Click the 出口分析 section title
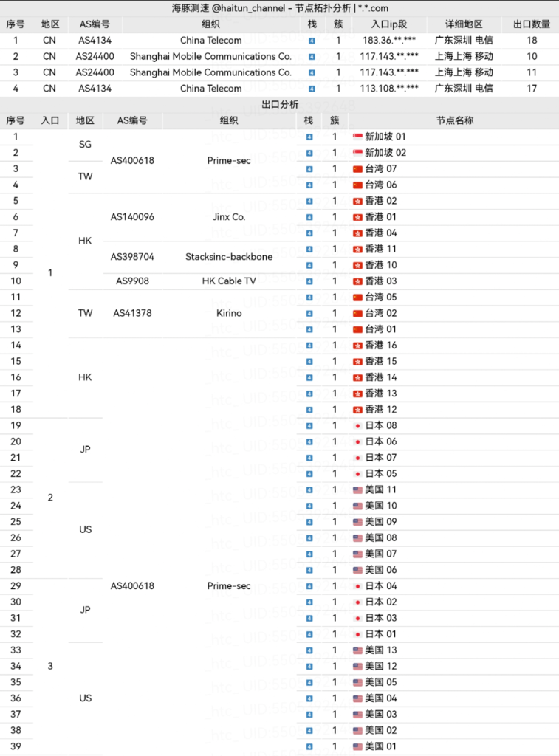Screen dimensions: 559x756 280,105
